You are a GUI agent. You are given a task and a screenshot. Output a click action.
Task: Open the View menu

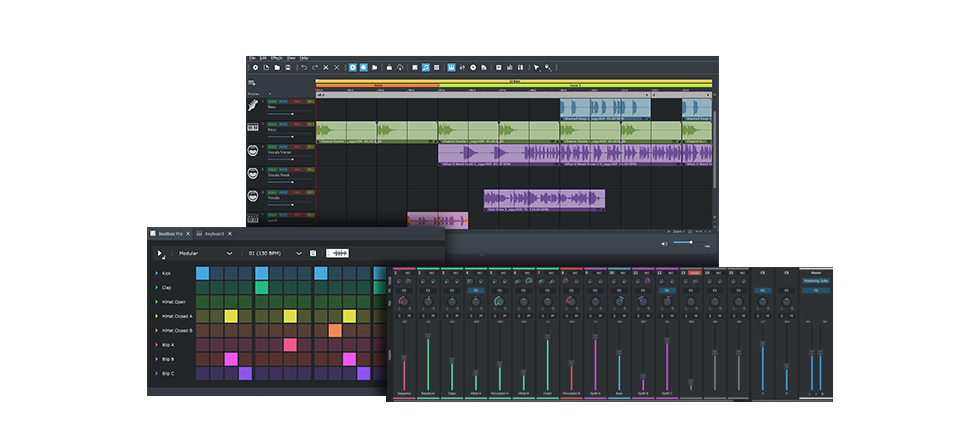tap(291, 58)
